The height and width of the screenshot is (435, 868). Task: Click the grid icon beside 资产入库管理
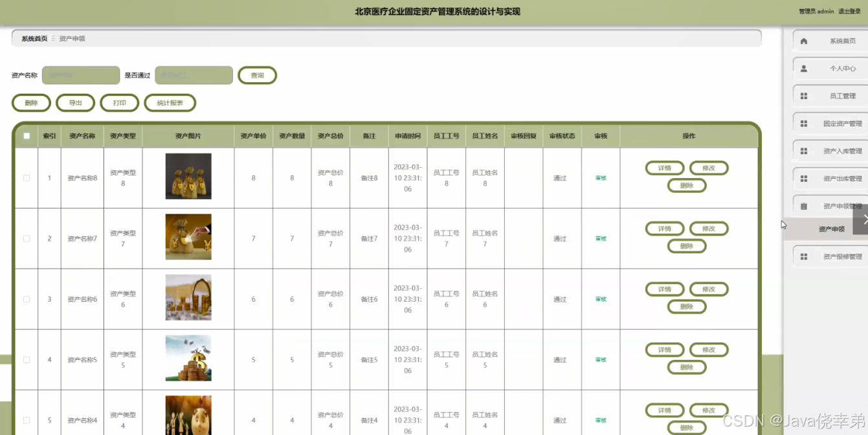pos(804,151)
